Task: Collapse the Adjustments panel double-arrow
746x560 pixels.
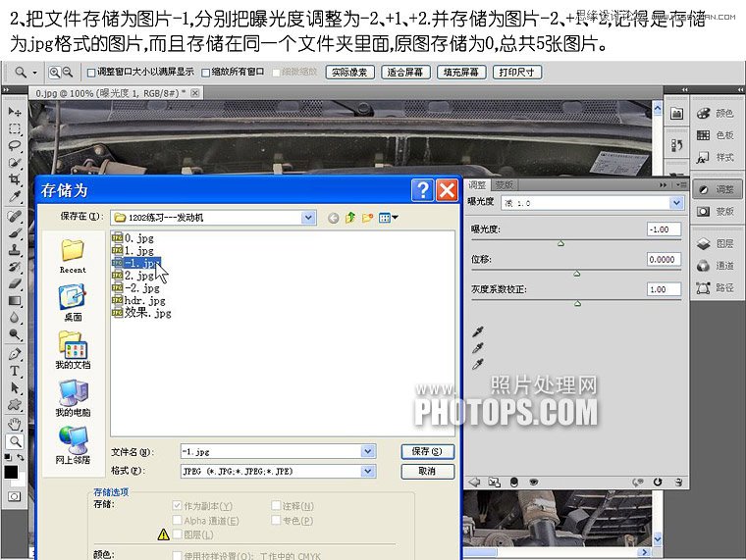Action: coord(664,185)
